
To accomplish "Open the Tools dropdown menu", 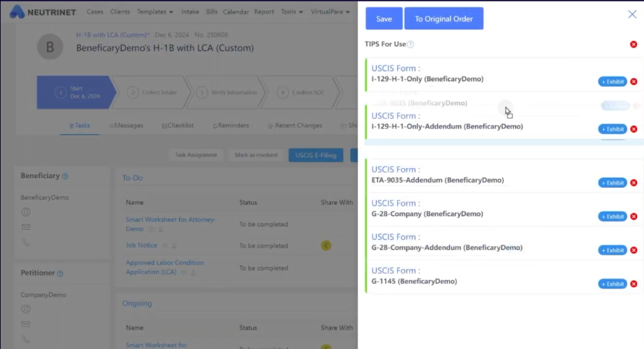I will pyautogui.click(x=292, y=12).
